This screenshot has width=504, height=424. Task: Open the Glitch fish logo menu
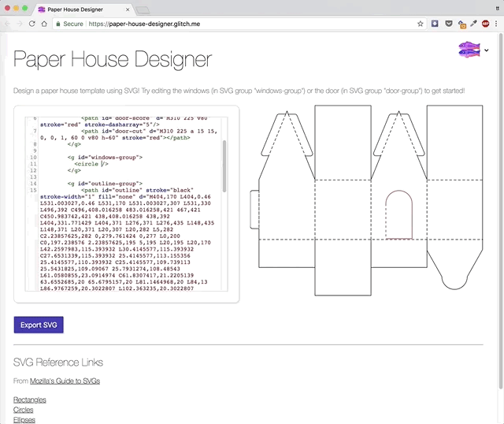coord(469,50)
